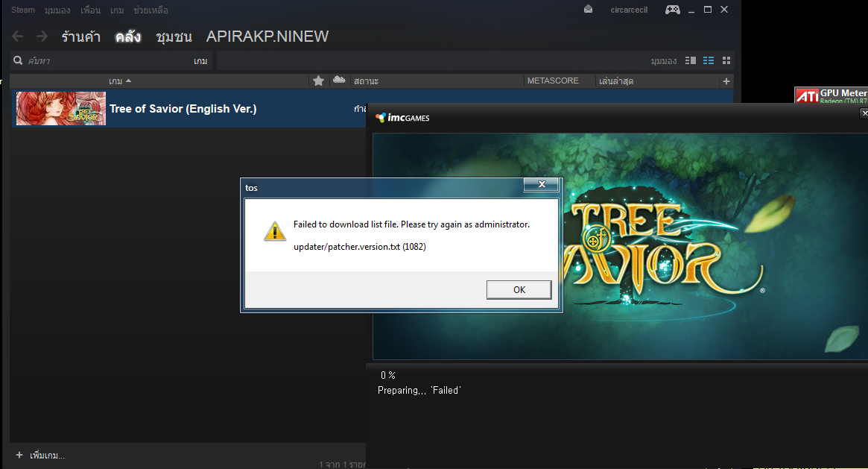Open the game filter dropdown in search bar

[200, 60]
